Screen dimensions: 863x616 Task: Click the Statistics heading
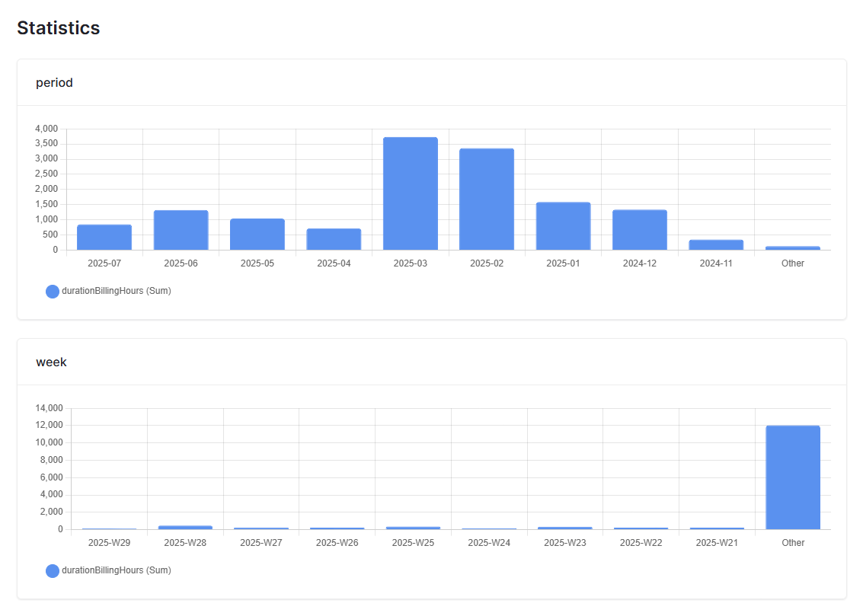[x=59, y=28]
